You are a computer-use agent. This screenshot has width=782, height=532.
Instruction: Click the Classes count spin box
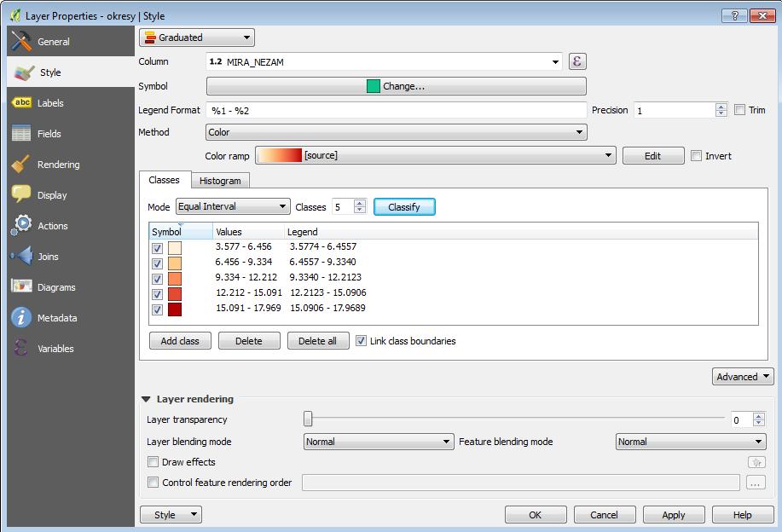[349, 206]
